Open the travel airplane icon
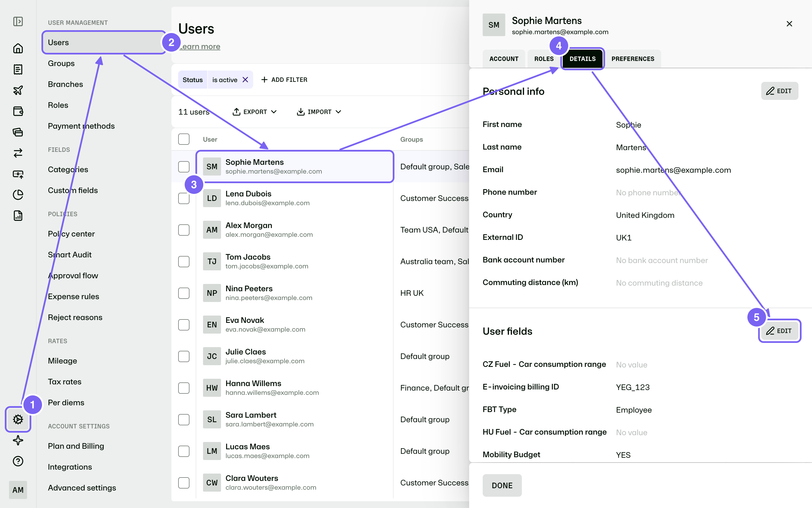Screen dimensions: 812x508 (x=18, y=90)
